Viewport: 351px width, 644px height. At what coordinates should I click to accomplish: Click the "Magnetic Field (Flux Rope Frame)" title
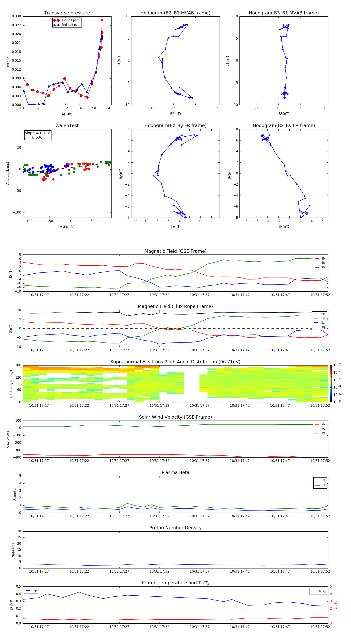(x=175, y=307)
